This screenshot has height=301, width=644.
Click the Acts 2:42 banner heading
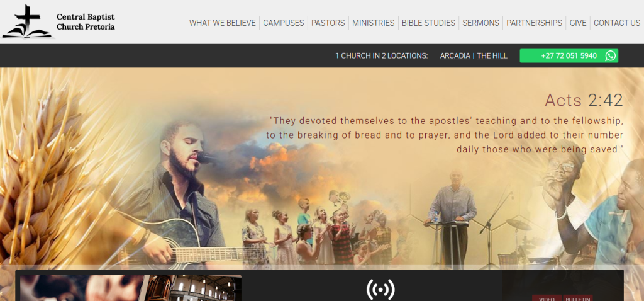pos(584,100)
